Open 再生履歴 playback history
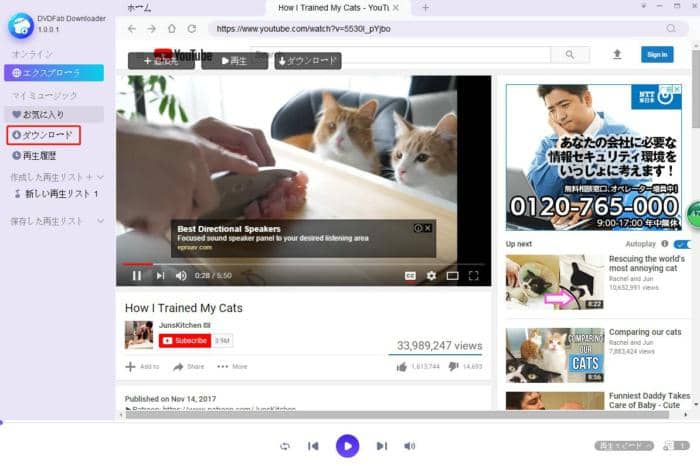700x466 pixels. [34, 156]
